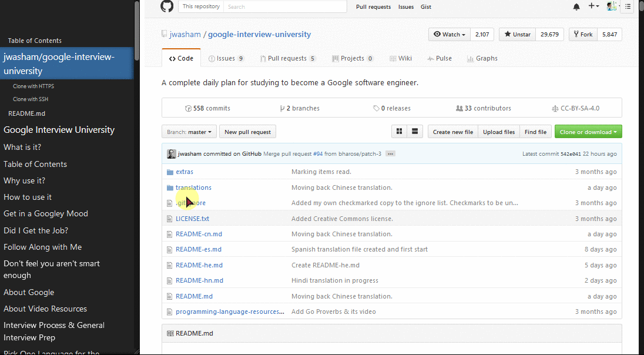Click the programming-language-resources file icon

[x=170, y=312]
